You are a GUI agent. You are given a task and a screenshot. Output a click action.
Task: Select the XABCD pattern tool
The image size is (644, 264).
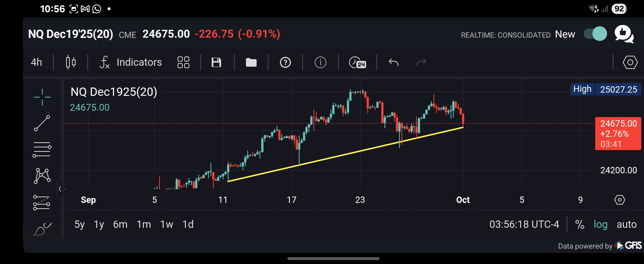tap(42, 176)
